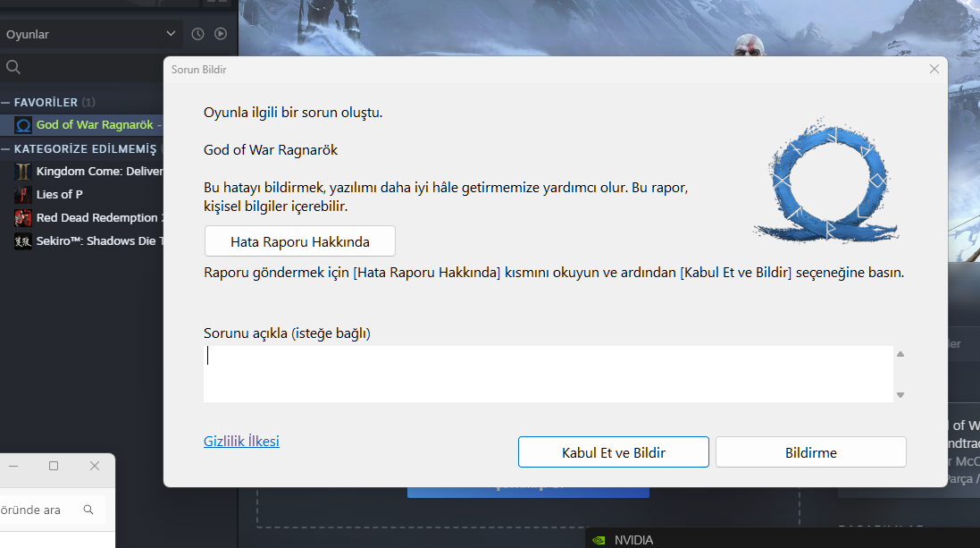The image size is (980, 548).
Task: Close the small bottom-left window
Action: 95,466
